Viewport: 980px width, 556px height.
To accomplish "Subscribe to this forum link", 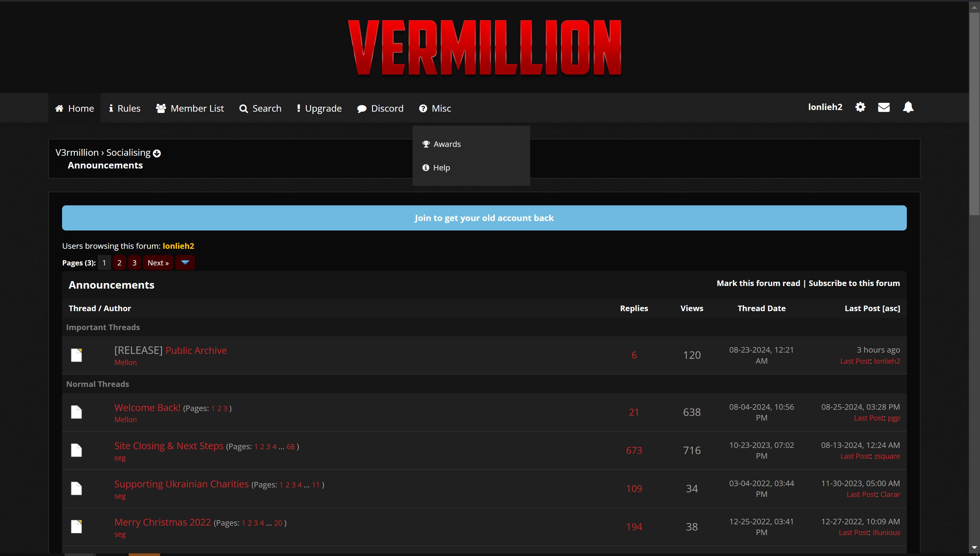I will (855, 283).
